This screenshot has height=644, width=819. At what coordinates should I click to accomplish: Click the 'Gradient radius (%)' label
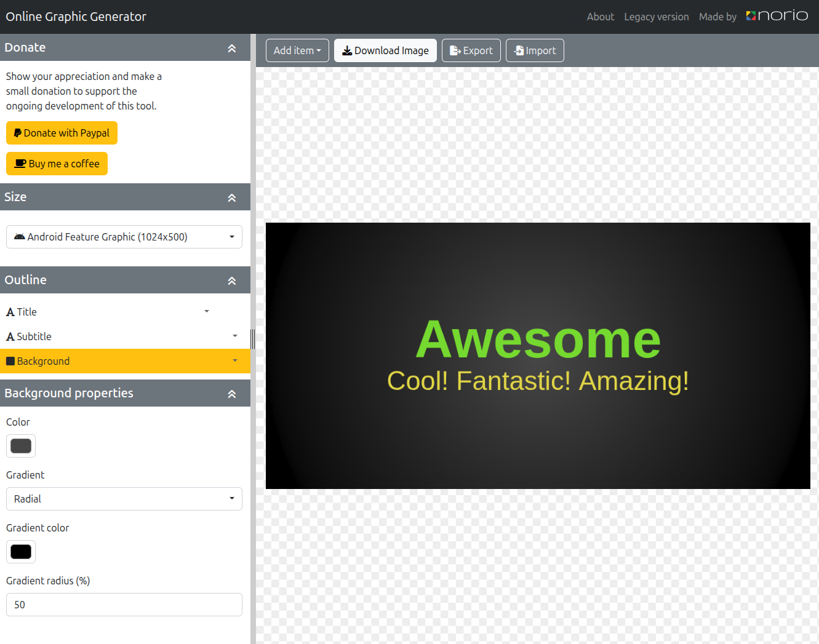[x=48, y=581]
